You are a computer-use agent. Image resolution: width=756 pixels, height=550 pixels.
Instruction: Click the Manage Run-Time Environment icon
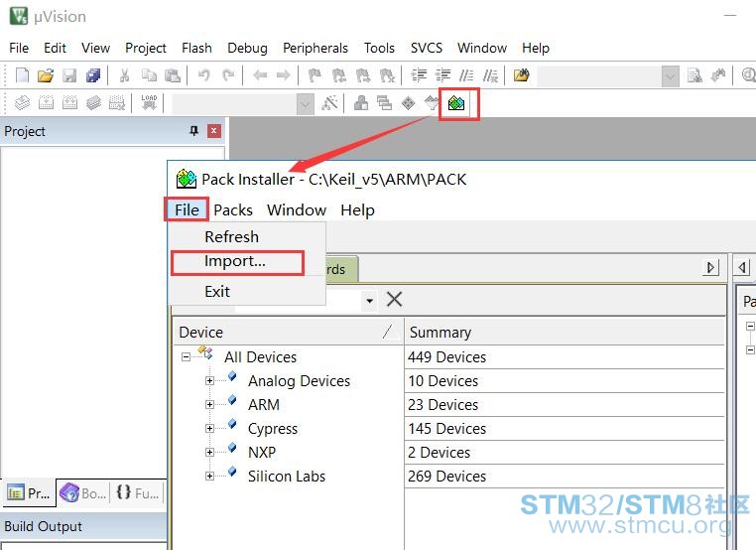click(409, 103)
